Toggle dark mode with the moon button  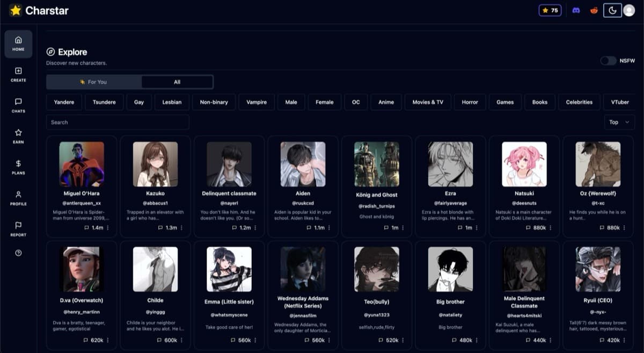click(612, 10)
